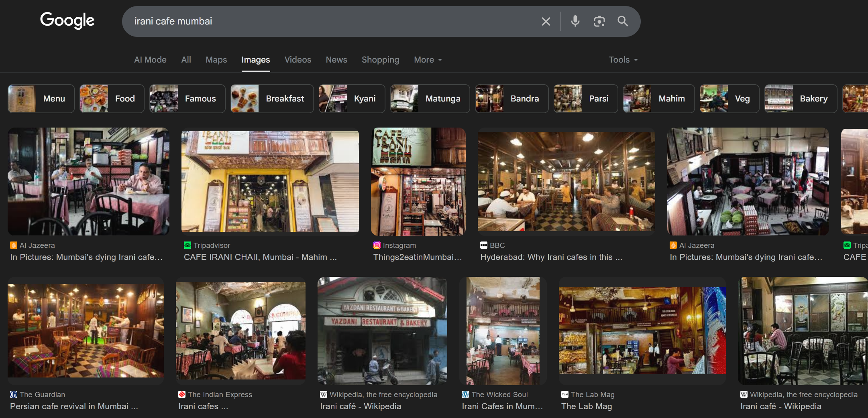Open the Shopping tab

pyautogui.click(x=380, y=60)
